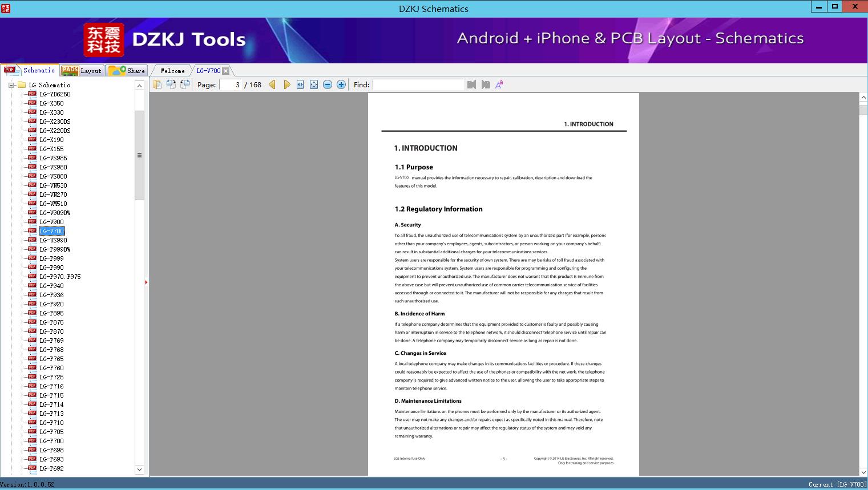This screenshot has height=490, width=868.
Task: Open LG-P970.P975 schematic in tree
Action: point(60,277)
